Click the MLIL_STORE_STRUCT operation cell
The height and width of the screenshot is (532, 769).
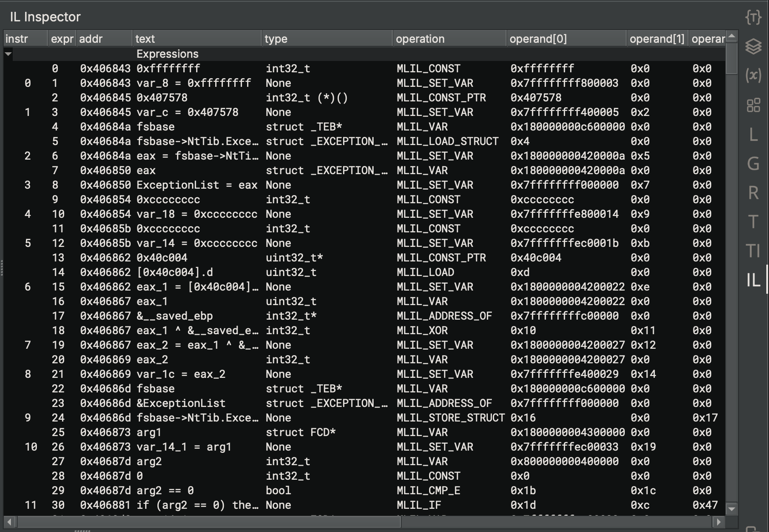tap(450, 418)
